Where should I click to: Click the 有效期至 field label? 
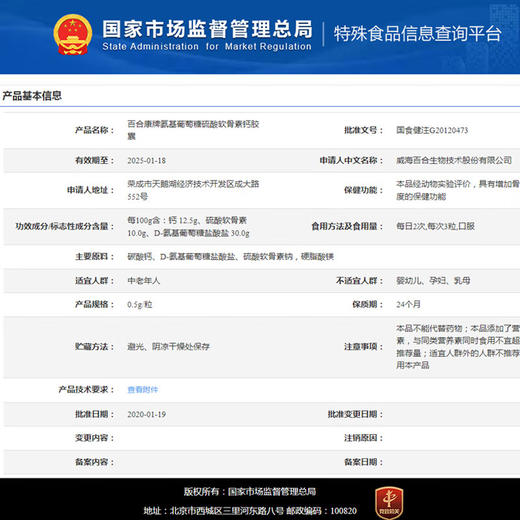point(94,160)
